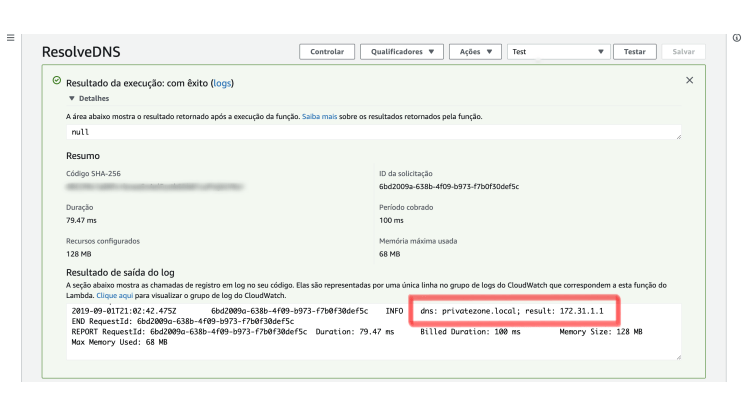Click the ResolveDNS function title

click(80, 51)
